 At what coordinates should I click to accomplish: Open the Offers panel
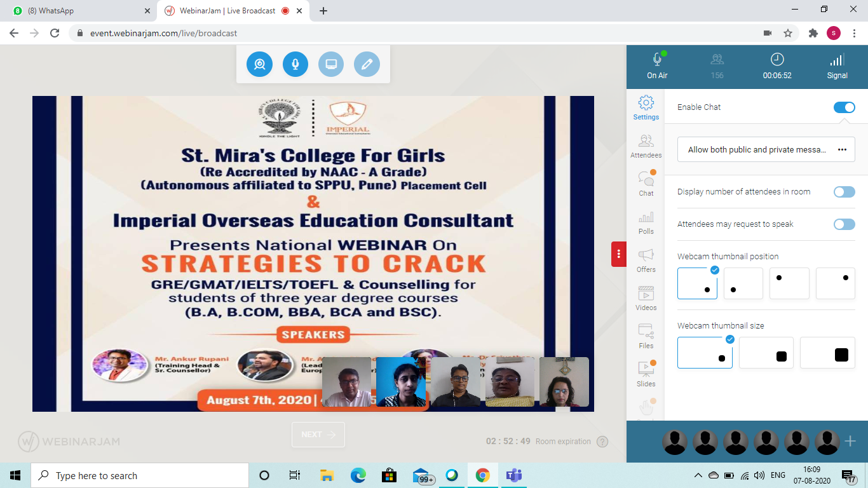click(x=646, y=260)
